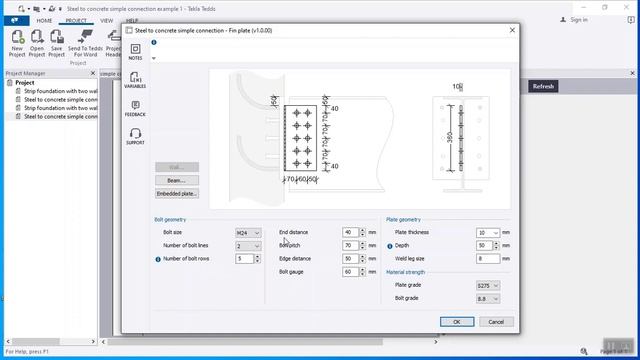Switch to the HELP ribbon tab
640x360 pixels.
[x=131, y=20]
